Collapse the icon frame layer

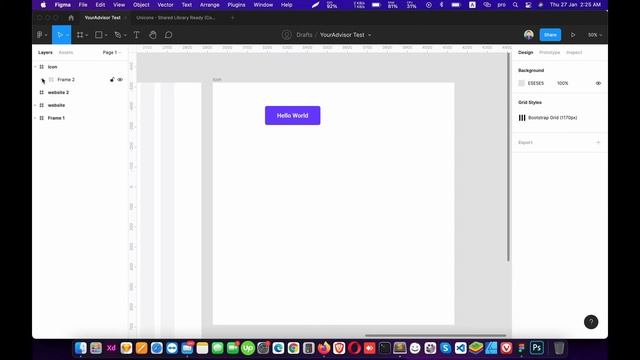[x=35, y=67]
